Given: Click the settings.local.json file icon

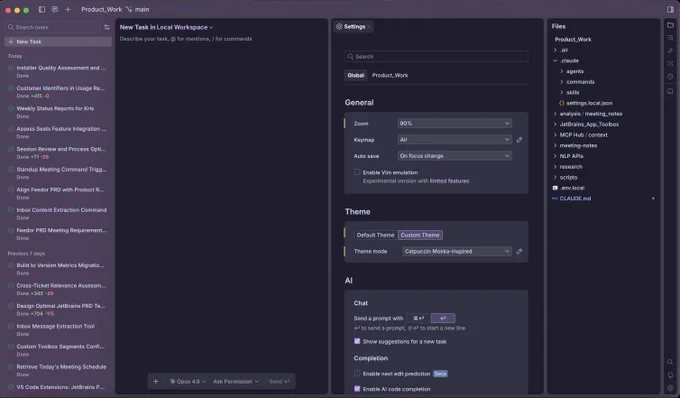Looking at the screenshot, I should [562, 103].
